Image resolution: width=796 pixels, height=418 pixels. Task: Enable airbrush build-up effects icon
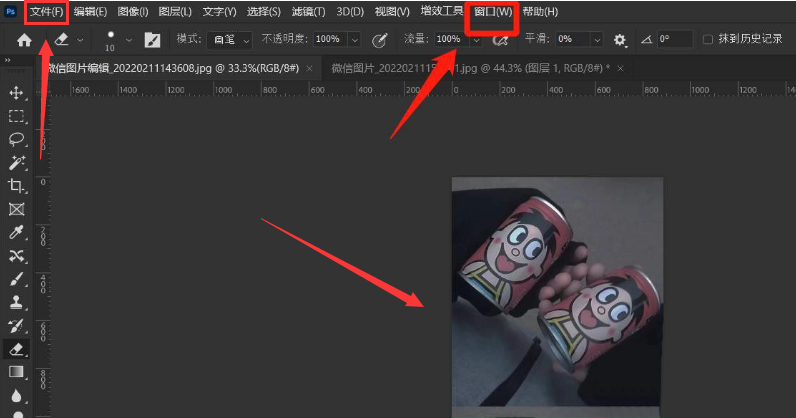(501, 40)
